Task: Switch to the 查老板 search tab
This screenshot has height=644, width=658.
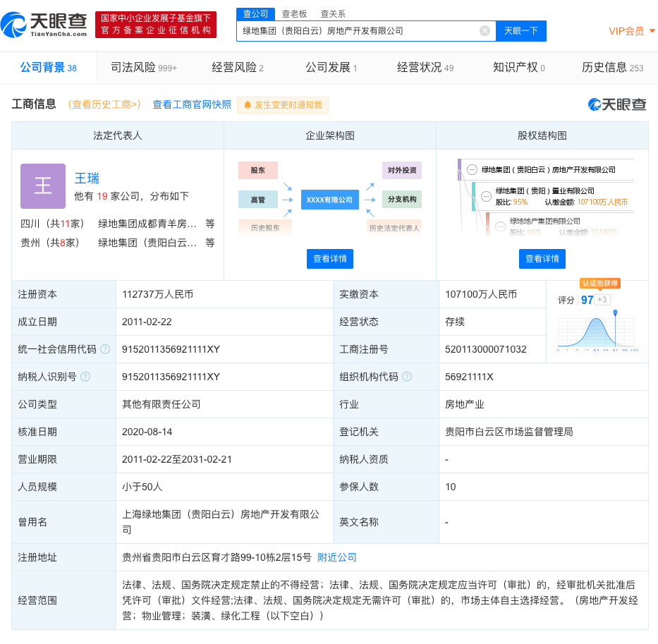Action: pos(294,14)
